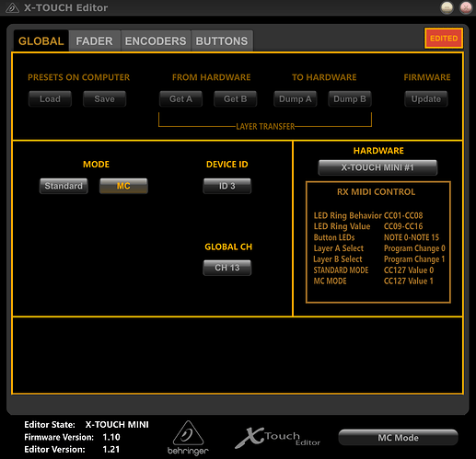Click the 'STANDARD MODE' text row
This screenshot has height=459, width=476.
tap(341, 270)
